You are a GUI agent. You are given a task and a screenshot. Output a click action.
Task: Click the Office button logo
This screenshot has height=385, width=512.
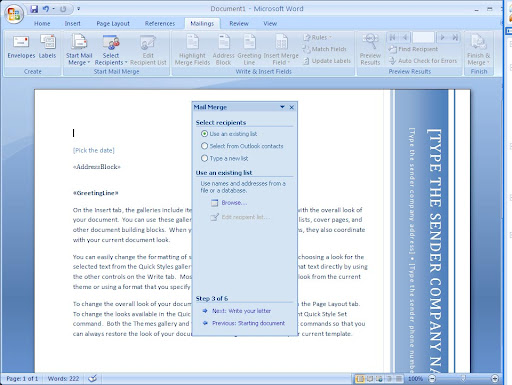click(14, 14)
